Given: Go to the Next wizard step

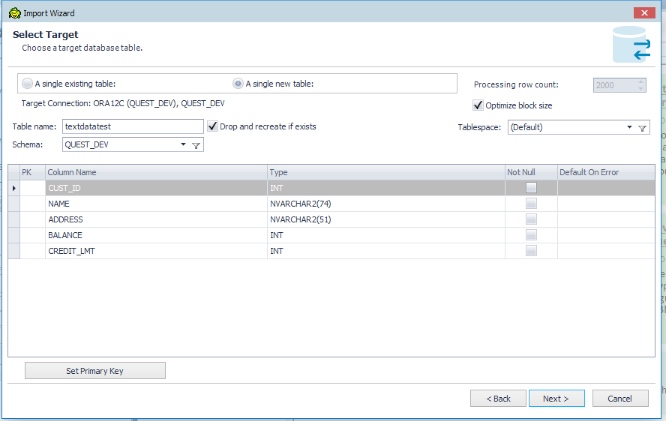Looking at the screenshot, I should (556, 398).
